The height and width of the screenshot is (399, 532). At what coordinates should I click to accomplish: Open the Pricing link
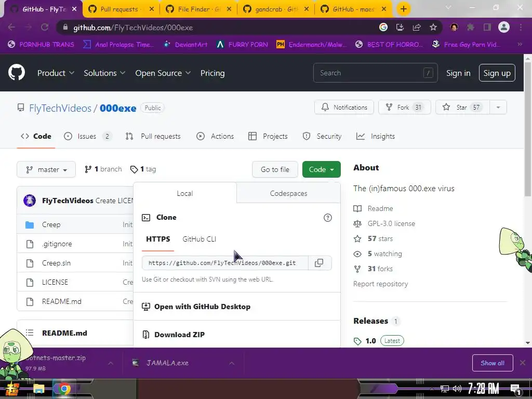(212, 73)
